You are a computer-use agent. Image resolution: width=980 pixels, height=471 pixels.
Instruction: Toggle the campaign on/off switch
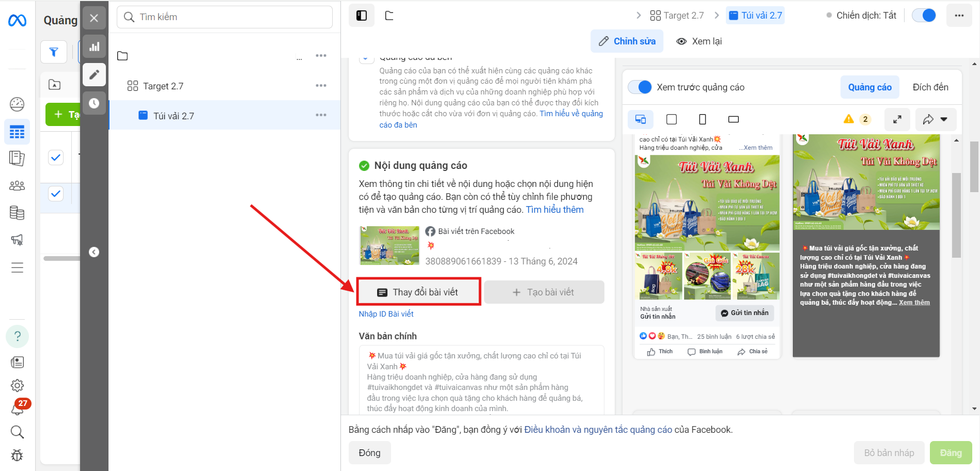(x=924, y=15)
